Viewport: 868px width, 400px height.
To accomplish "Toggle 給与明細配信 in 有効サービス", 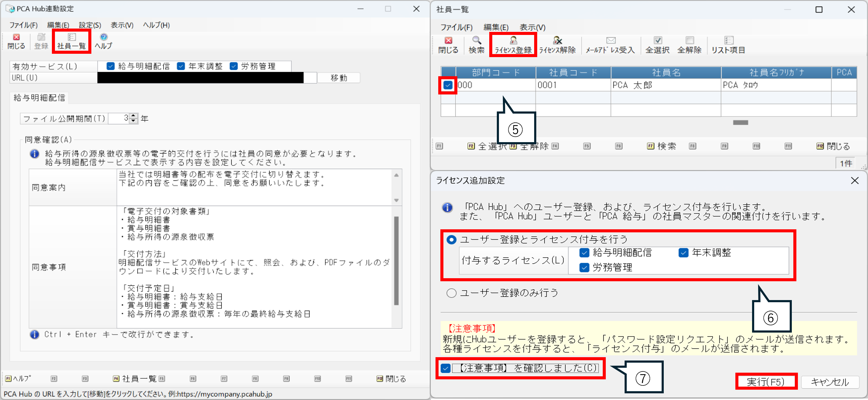I will pos(110,66).
